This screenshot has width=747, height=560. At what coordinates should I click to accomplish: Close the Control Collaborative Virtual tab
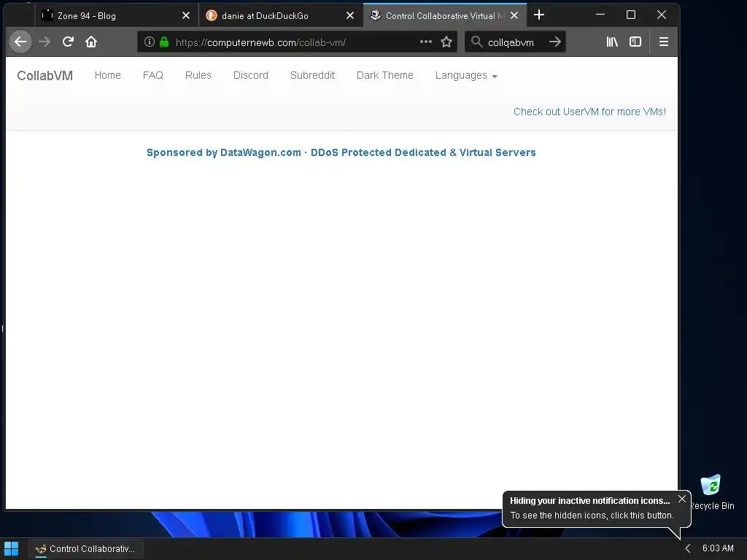click(514, 16)
